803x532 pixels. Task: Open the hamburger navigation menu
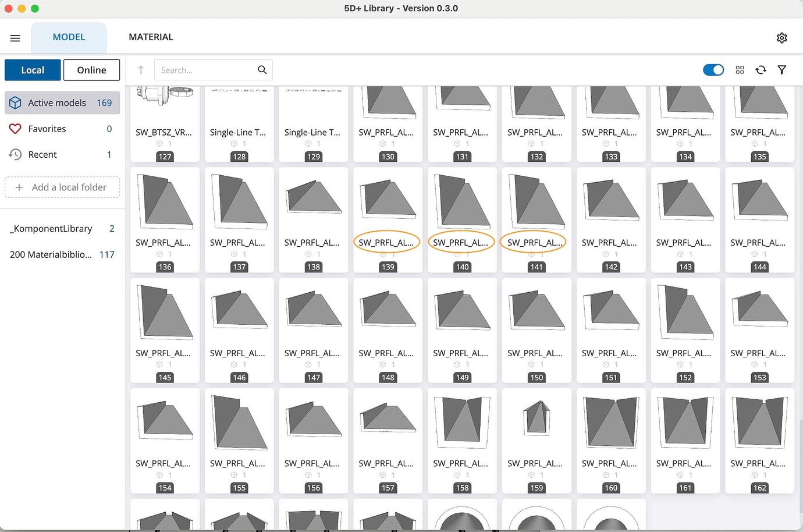point(15,37)
